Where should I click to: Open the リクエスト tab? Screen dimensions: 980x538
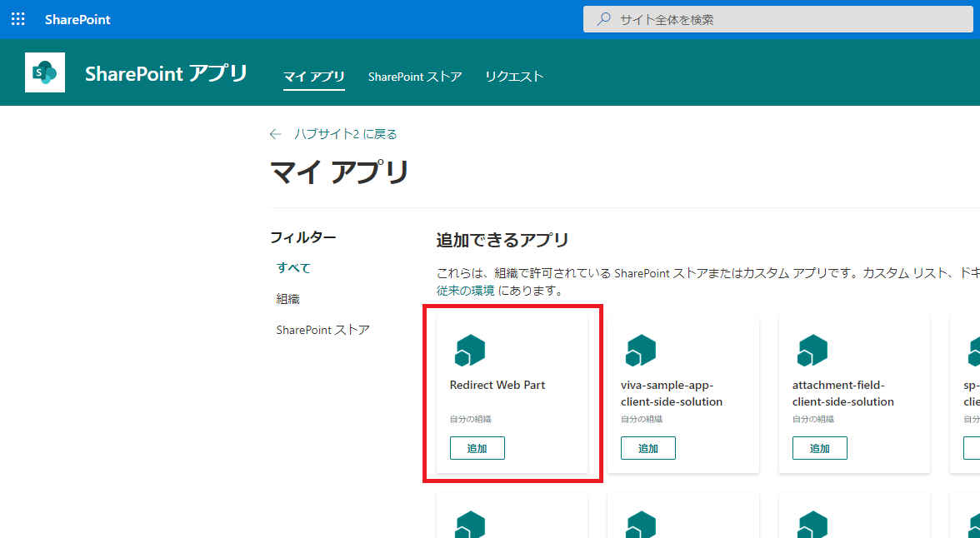514,77
